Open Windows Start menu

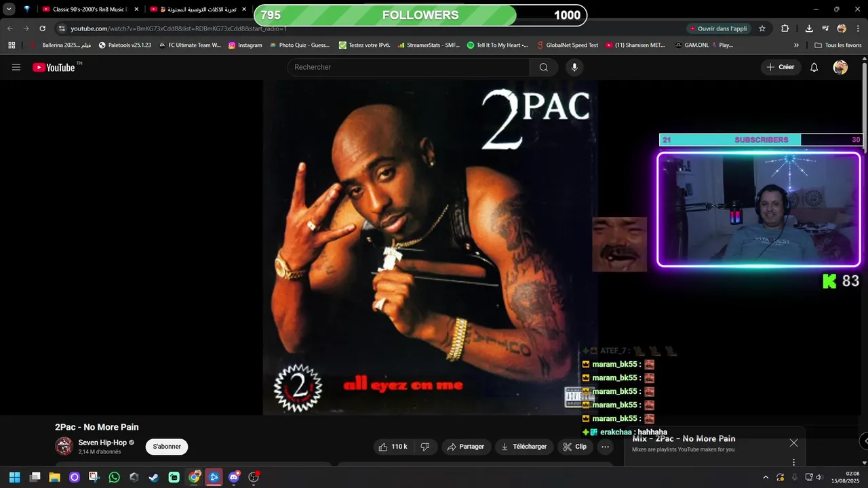click(x=15, y=477)
